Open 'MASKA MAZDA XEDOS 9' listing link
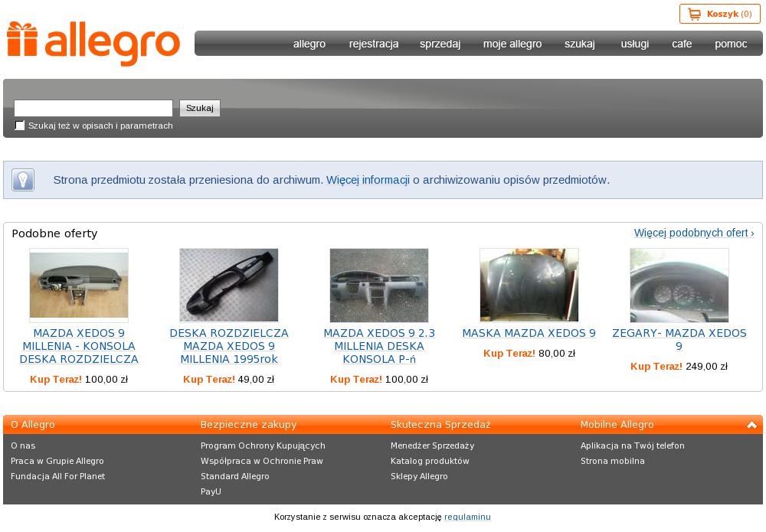This screenshot has height=532, width=766. (x=529, y=333)
